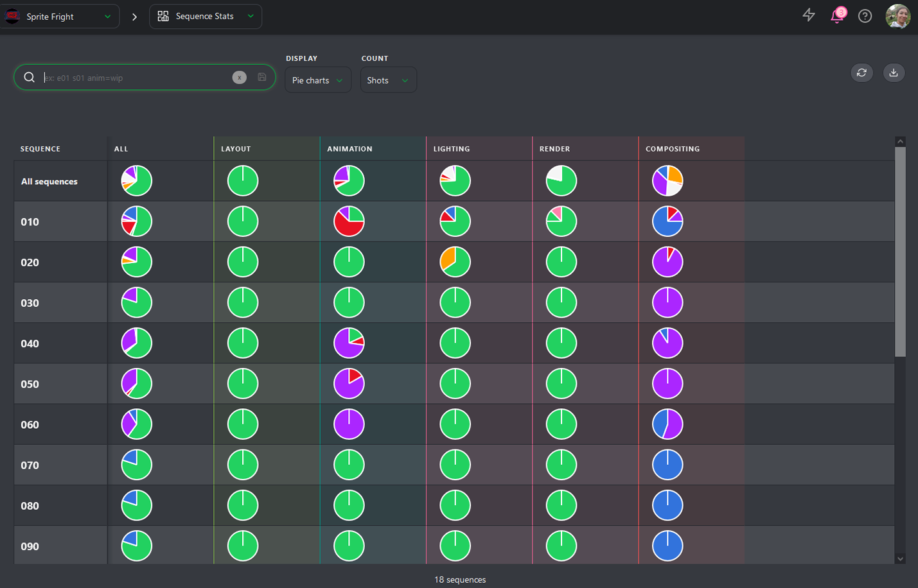
Task: Select the All sequences row label
Action: pos(49,182)
